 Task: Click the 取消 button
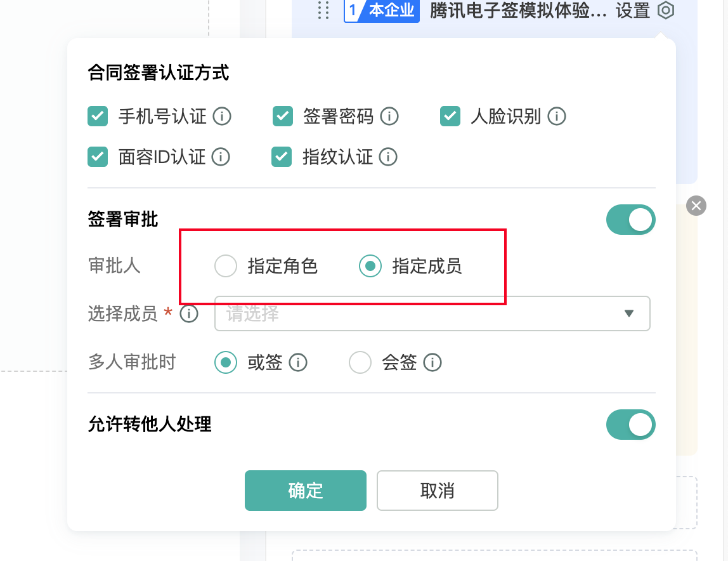click(x=438, y=491)
